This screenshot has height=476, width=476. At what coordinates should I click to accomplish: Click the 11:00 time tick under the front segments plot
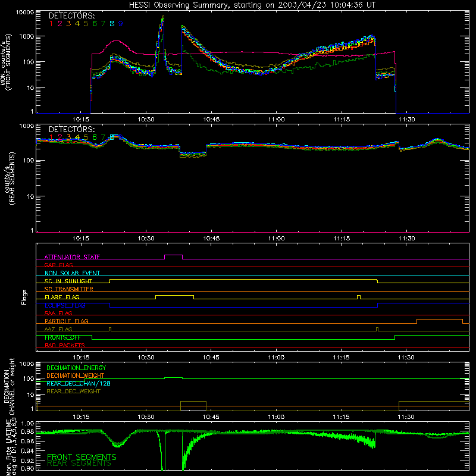(x=277, y=120)
